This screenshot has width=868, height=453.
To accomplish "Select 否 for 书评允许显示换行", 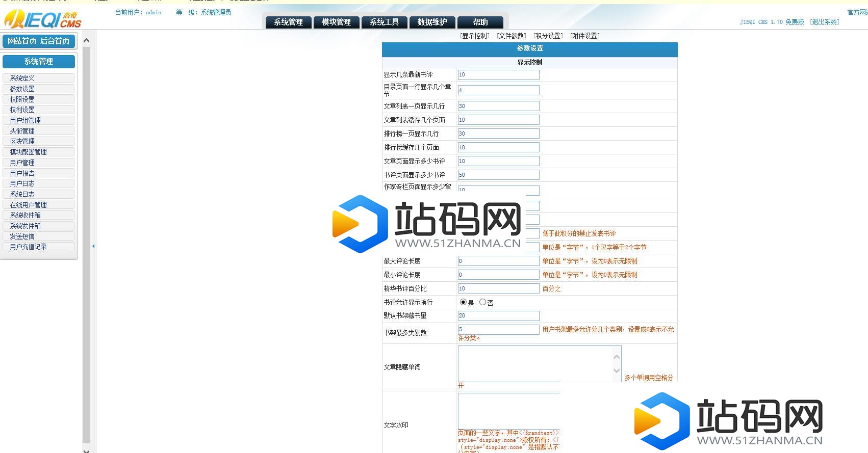I will pos(482,302).
